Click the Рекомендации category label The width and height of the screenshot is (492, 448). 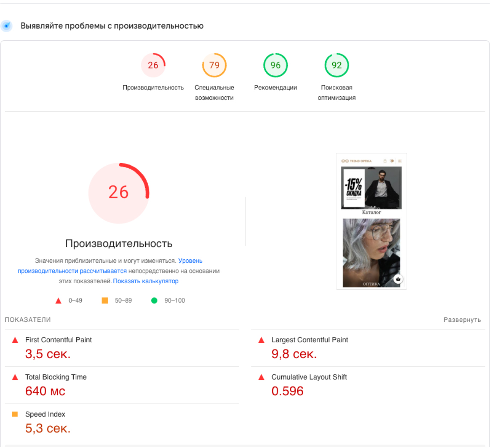pyautogui.click(x=275, y=88)
